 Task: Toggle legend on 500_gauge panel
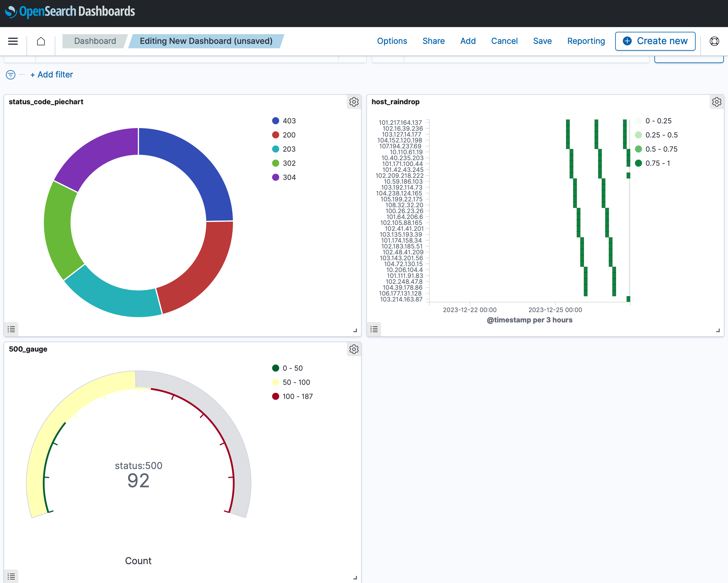coord(11,576)
